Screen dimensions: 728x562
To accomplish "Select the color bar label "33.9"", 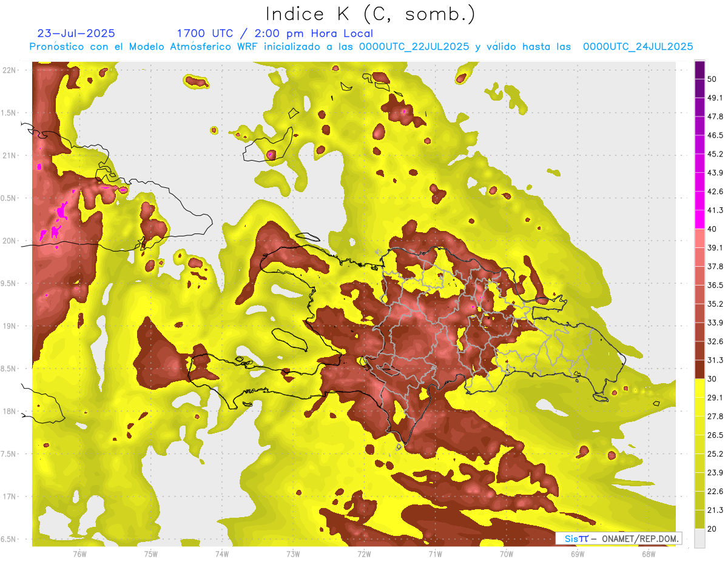I will [715, 323].
